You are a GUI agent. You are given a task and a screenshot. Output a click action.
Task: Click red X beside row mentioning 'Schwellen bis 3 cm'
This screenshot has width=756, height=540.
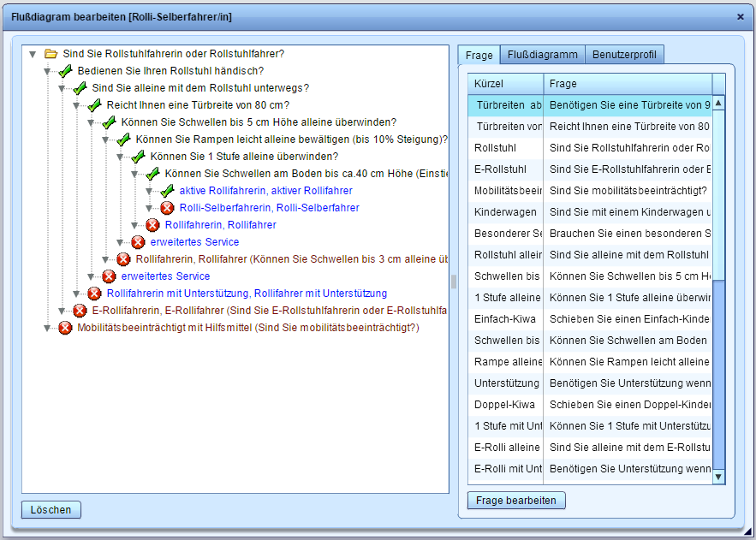coord(124,259)
